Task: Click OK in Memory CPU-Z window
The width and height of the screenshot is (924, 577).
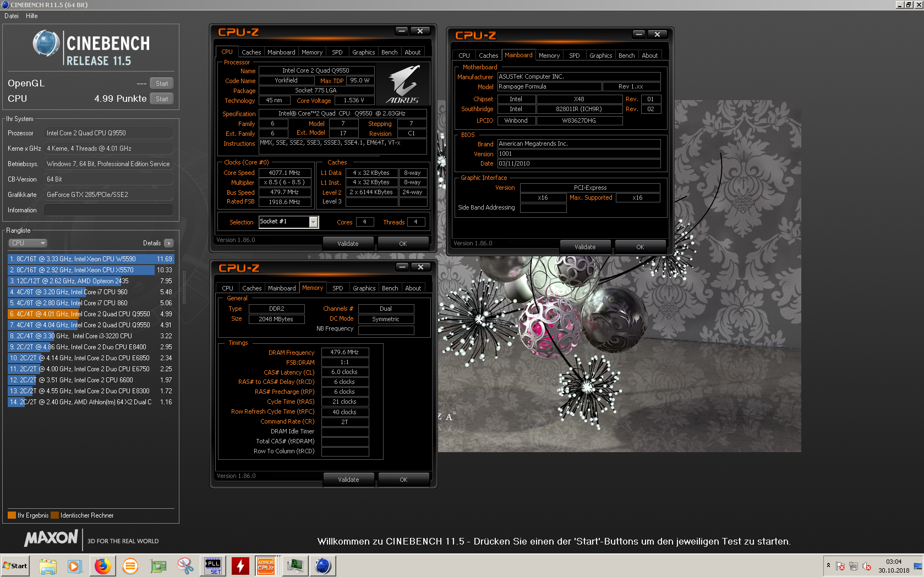Action: pyautogui.click(x=403, y=480)
